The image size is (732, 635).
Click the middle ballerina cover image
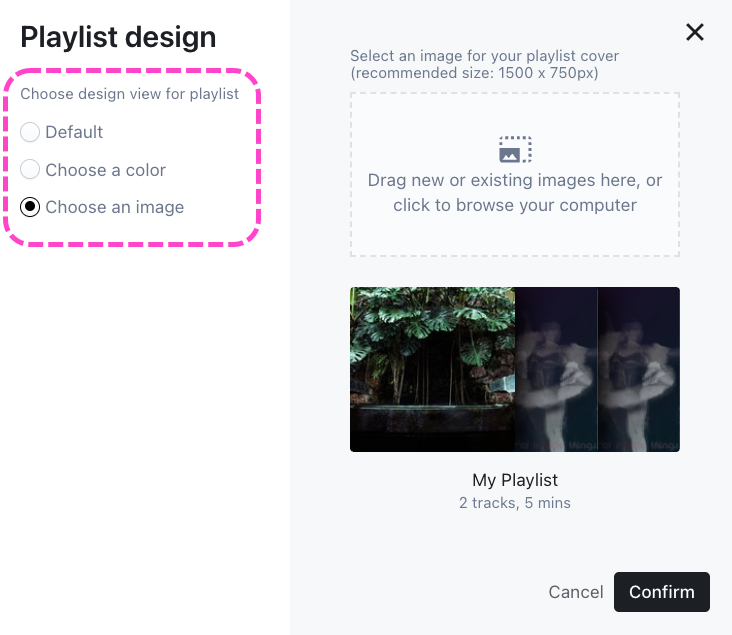(x=556, y=369)
